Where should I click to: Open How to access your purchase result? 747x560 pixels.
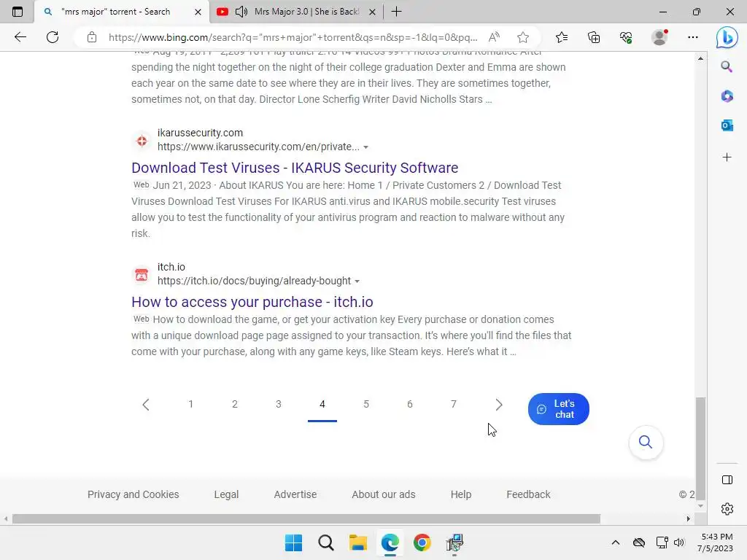point(252,302)
